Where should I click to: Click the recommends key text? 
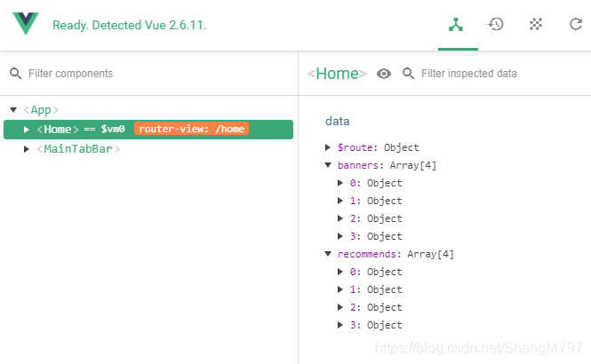[x=367, y=254]
